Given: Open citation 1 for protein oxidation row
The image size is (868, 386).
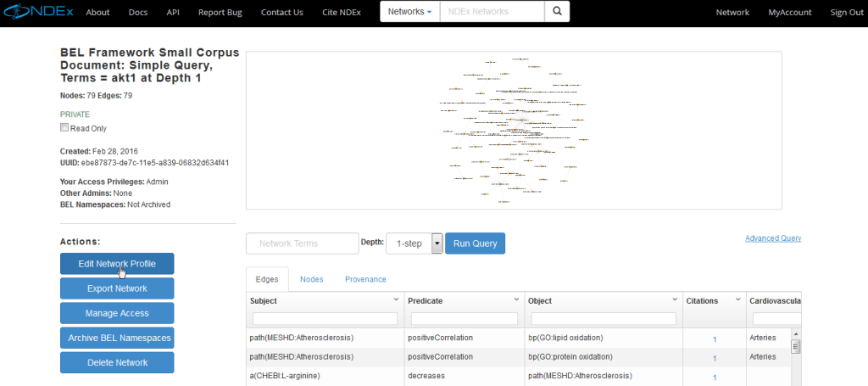Looking at the screenshot, I should pyautogui.click(x=714, y=358).
